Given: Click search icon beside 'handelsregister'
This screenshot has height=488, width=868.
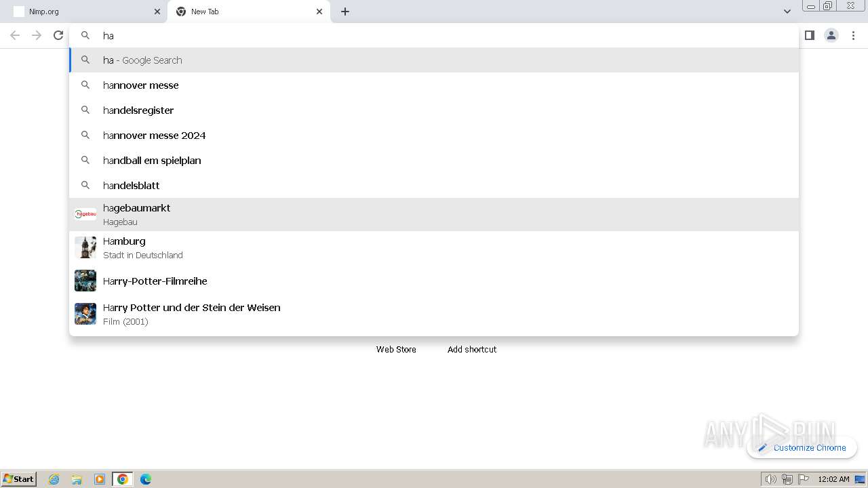Looking at the screenshot, I should click(x=85, y=110).
